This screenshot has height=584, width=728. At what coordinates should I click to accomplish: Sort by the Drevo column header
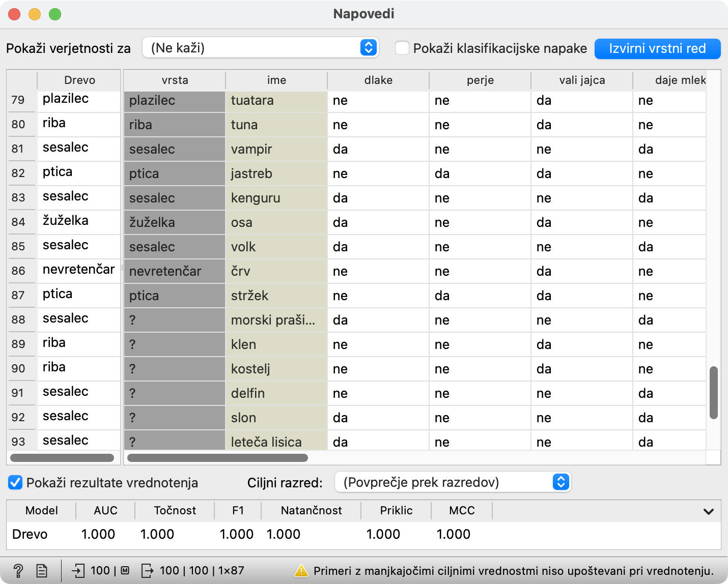[79, 80]
